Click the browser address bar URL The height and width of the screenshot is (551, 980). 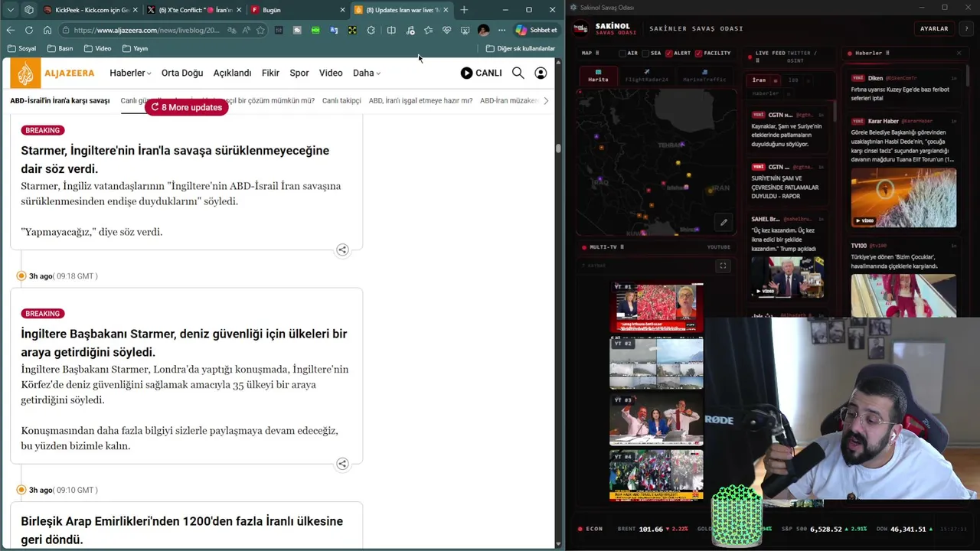point(145,30)
